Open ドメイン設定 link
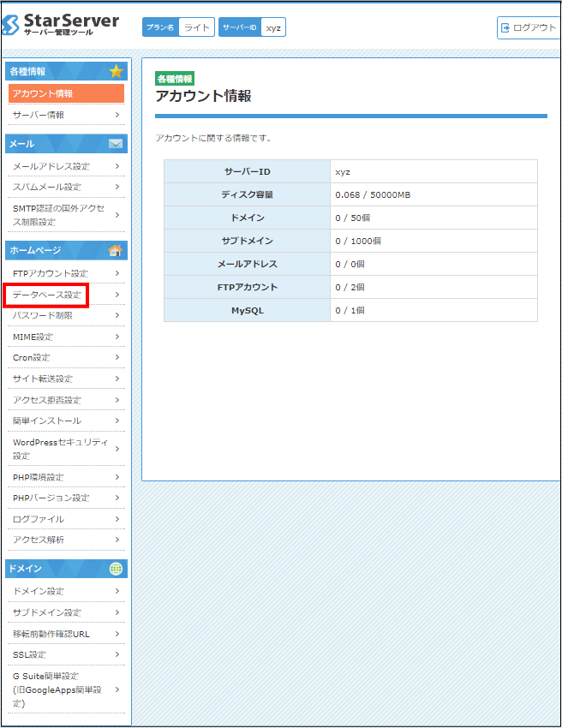The image size is (562, 728). coord(66,592)
